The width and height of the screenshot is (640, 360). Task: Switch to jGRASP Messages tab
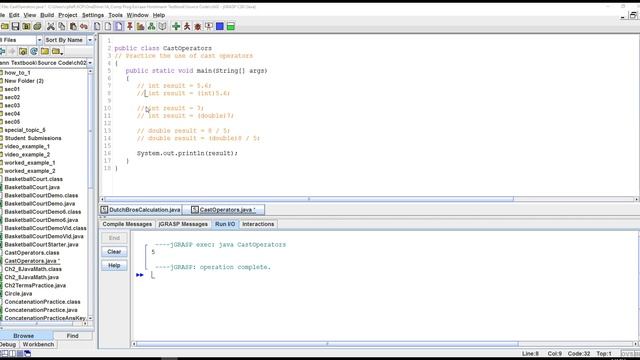point(183,224)
